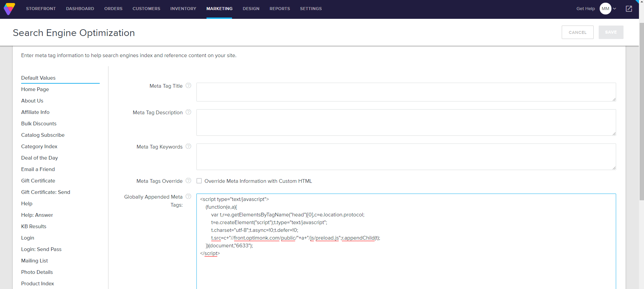Focus the Meta Tag Description text field
This screenshot has height=289, width=644.
(406, 122)
